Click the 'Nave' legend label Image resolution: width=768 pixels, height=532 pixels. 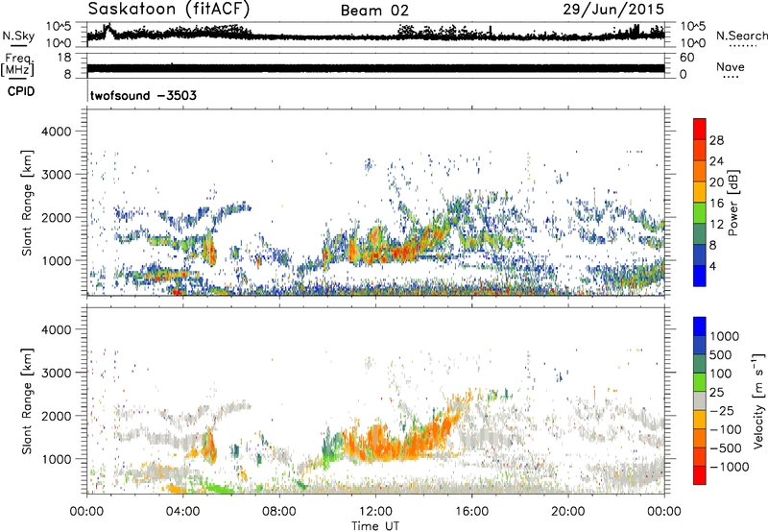pyautogui.click(x=731, y=67)
